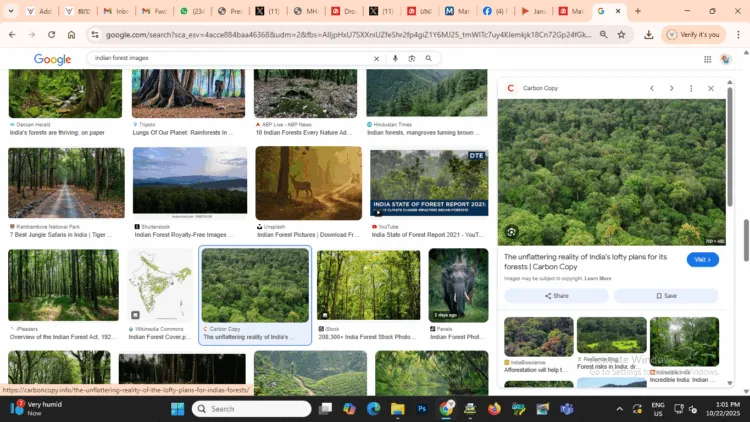The width and height of the screenshot is (750, 422).
Task: Save the Carbon Copy image
Action: (x=666, y=296)
